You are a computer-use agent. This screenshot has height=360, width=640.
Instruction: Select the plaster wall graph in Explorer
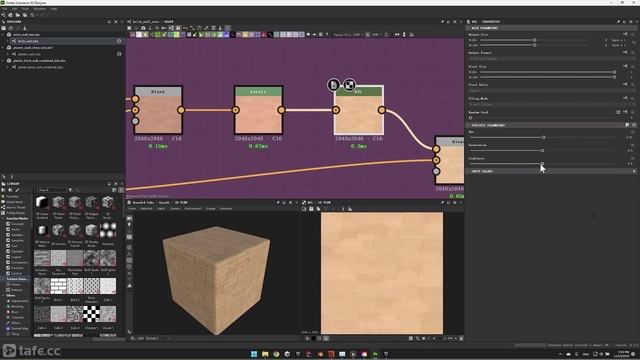tap(29, 54)
